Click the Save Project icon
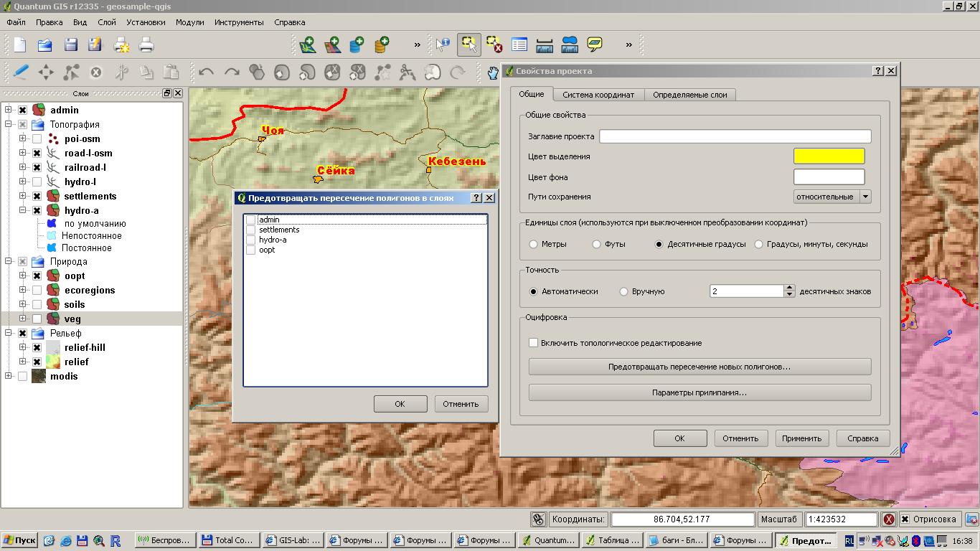The width and height of the screenshot is (980, 551). (70, 45)
